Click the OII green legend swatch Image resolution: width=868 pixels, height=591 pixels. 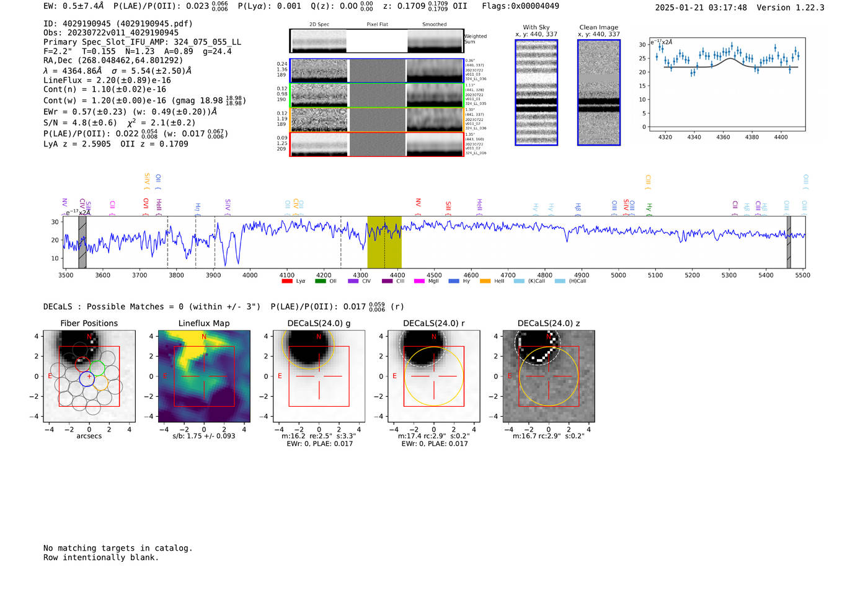pyautogui.click(x=320, y=281)
